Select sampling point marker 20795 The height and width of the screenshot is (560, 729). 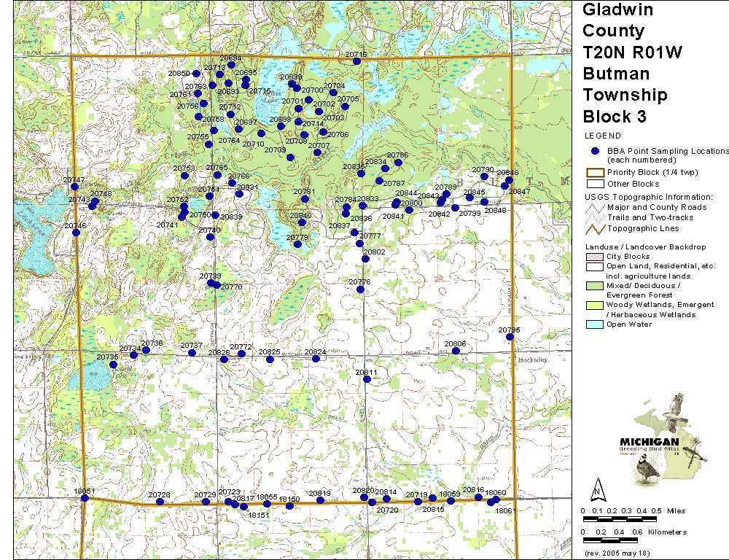[510, 337]
